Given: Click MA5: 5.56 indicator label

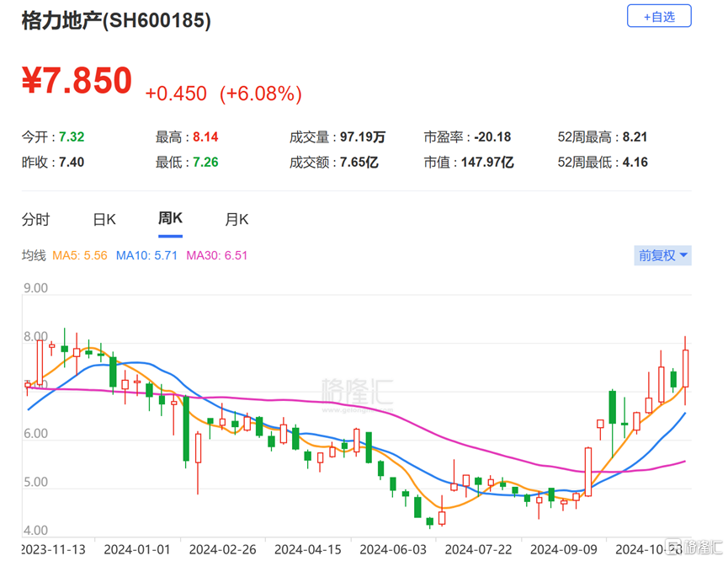Looking at the screenshot, I should pos(79,255).
